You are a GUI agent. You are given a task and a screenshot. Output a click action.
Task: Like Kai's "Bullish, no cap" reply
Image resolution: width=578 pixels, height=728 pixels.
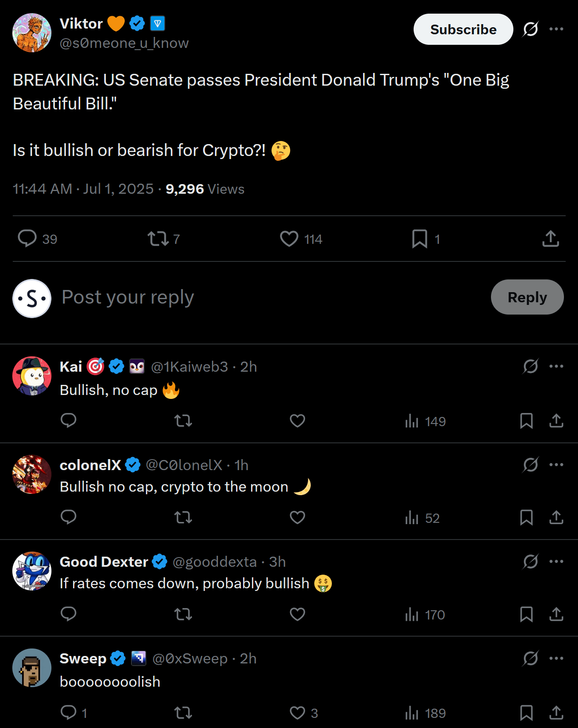click(x=298, y=421)
